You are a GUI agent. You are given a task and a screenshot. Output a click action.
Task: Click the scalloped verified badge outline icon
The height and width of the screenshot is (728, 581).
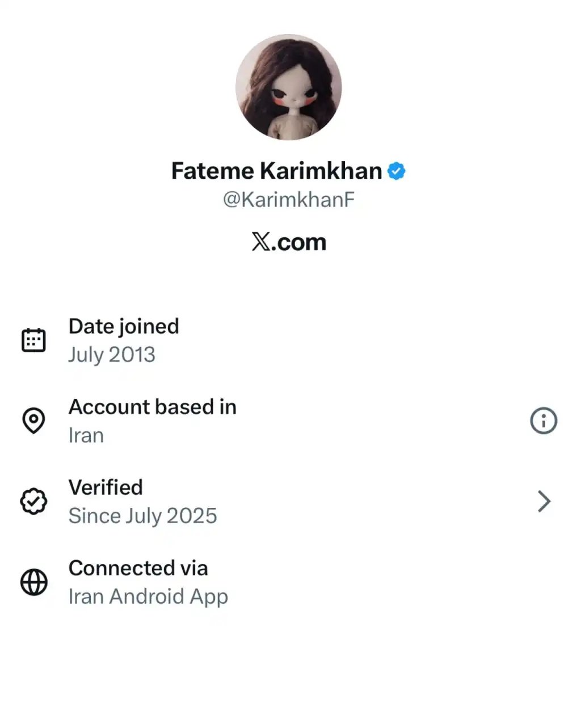(x=33, y=502)
